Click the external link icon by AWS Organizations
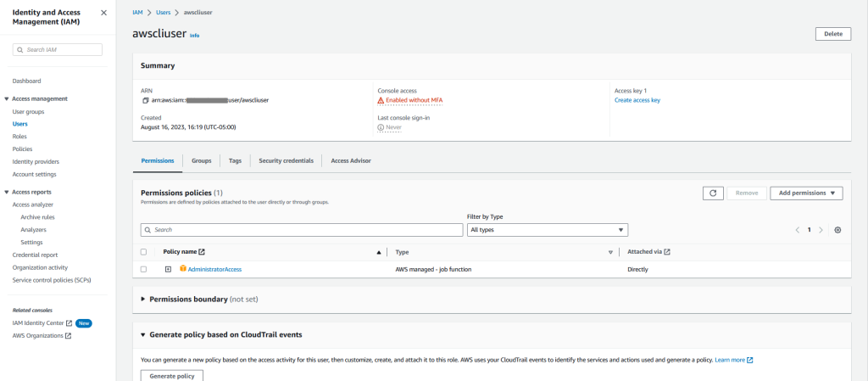The height and width of the screenshot is (381, 868). tap(68, 335)
